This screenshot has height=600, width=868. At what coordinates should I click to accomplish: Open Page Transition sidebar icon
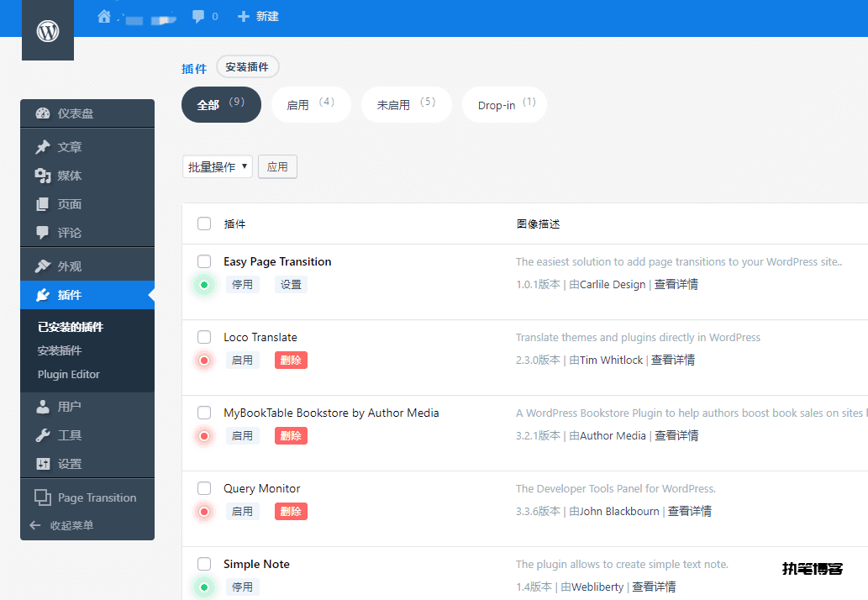point(43,497)
